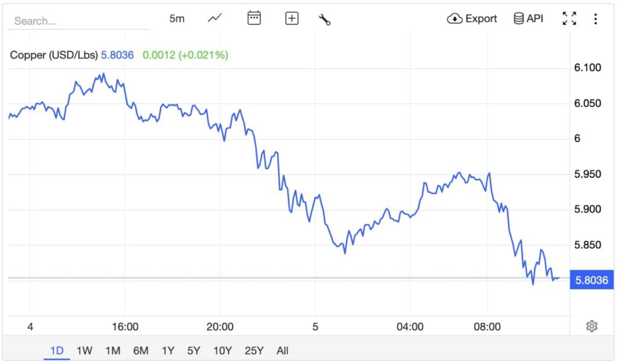This screenshot has height=364, width=618.
Task: Switch to the 10Y range
Action: click(223, 350)
